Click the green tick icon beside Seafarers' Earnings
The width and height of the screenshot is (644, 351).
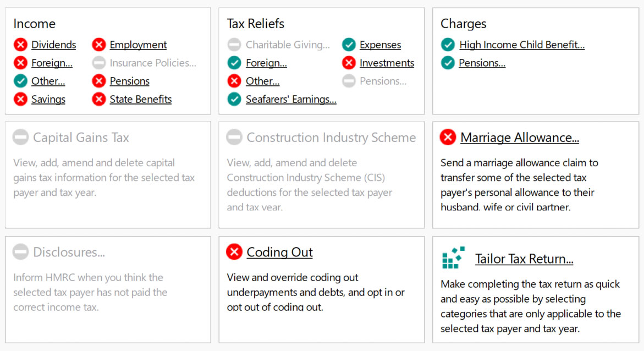[x=234, y=99]
